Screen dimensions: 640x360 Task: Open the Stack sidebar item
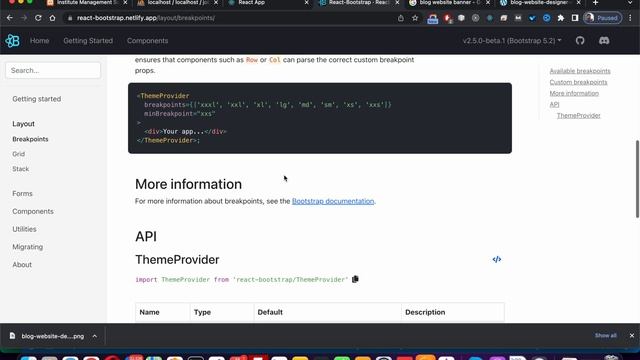[20, 169]
